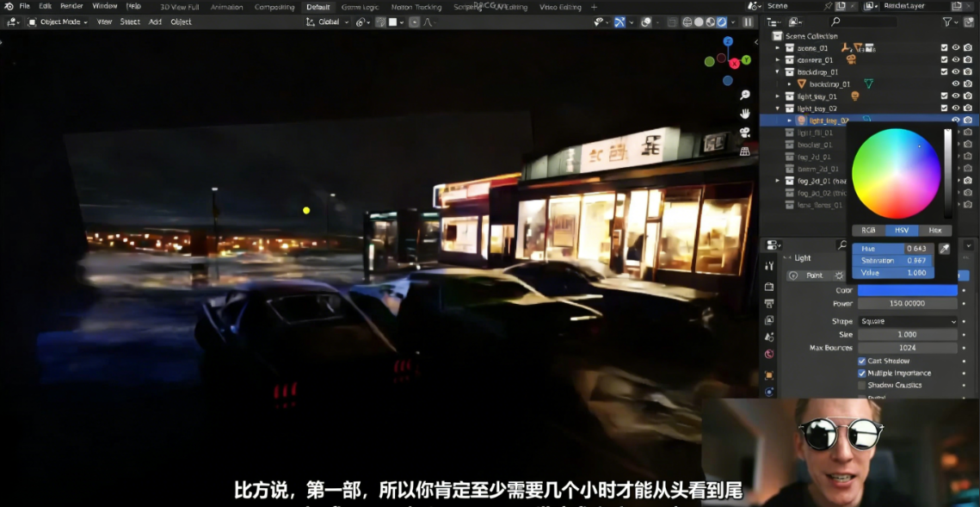Image resolution: width=980 pixels, height=507 pixels.
Task: Switch to the HSV tab in color picker
Action: [902, 231]
